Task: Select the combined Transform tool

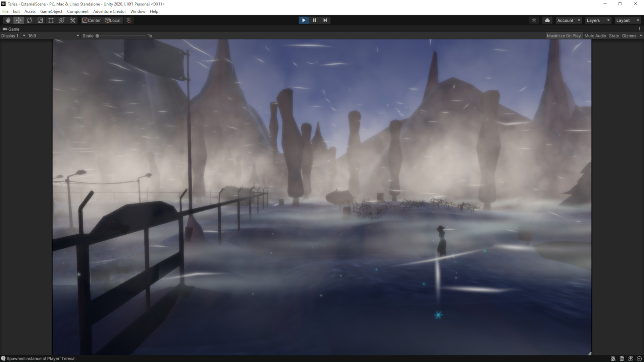Action: (61, 20)
